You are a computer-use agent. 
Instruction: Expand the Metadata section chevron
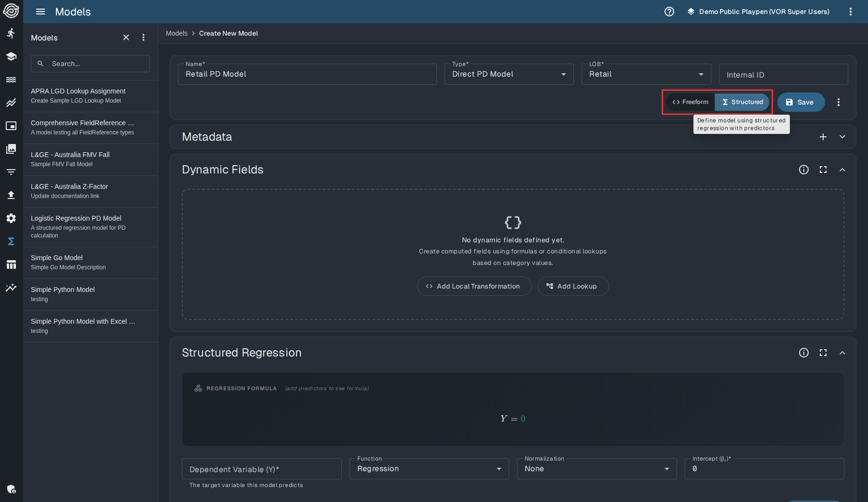coord(842,137)
